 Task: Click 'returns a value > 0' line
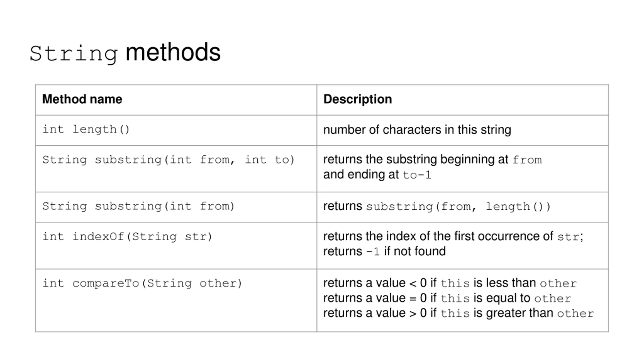coord(458,313)
